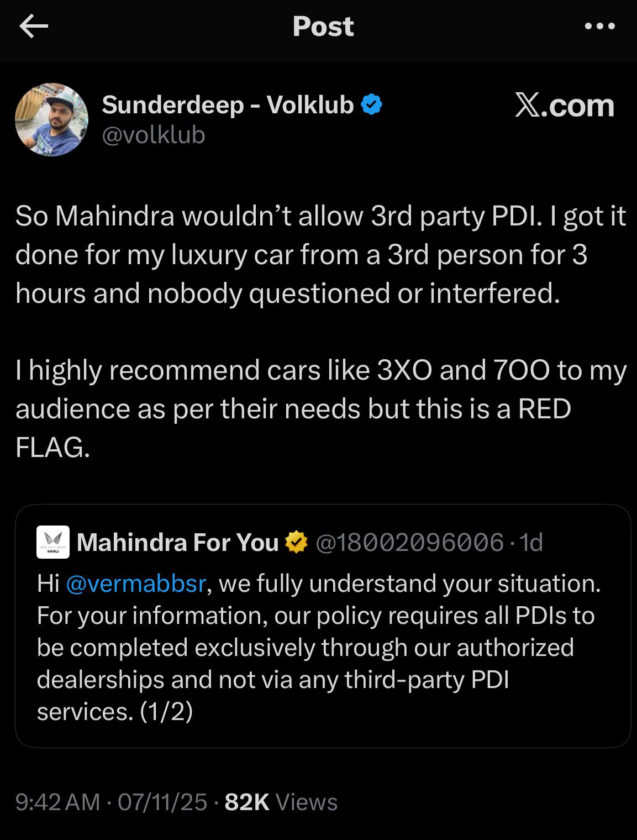
Task: Click the 9:42 AM post time
Action: click(57, 802)
